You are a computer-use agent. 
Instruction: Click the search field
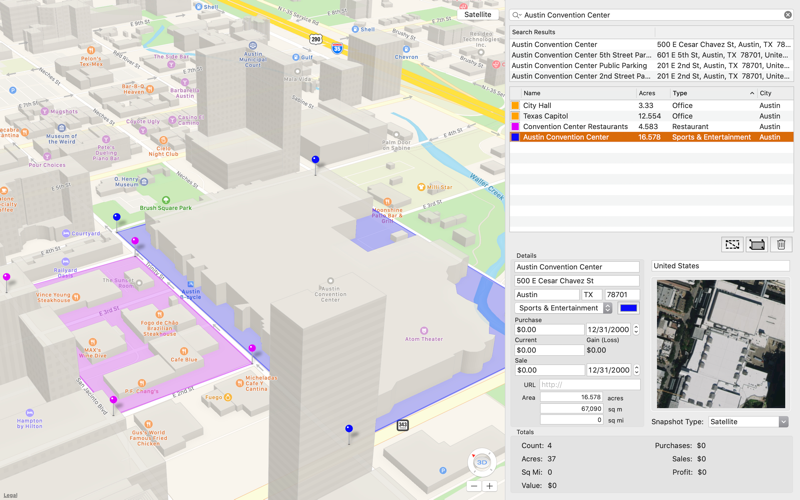coord(653,15)
